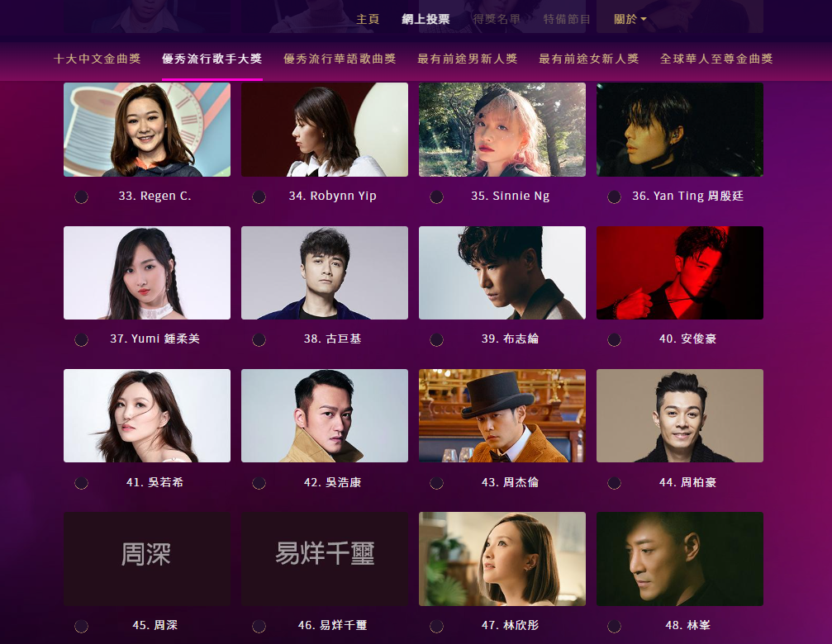This screenshot has width=832, height=644.
Task: Click Sinnie Ng's photo thumbnail
Action: 502,130
